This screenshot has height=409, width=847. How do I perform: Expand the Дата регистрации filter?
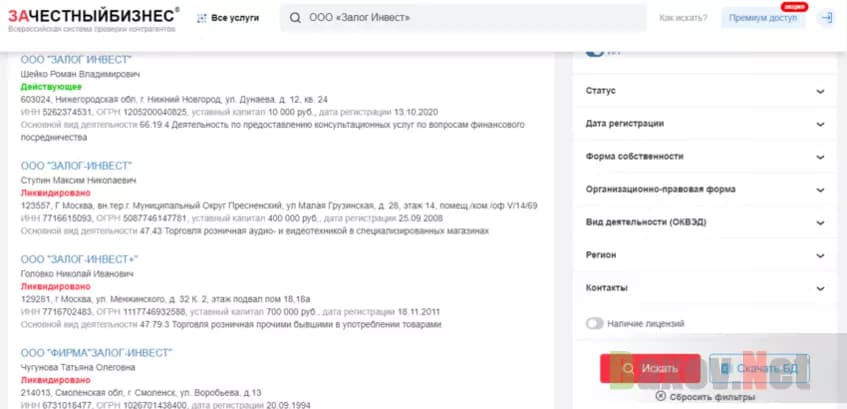click(x=705, y=124)
